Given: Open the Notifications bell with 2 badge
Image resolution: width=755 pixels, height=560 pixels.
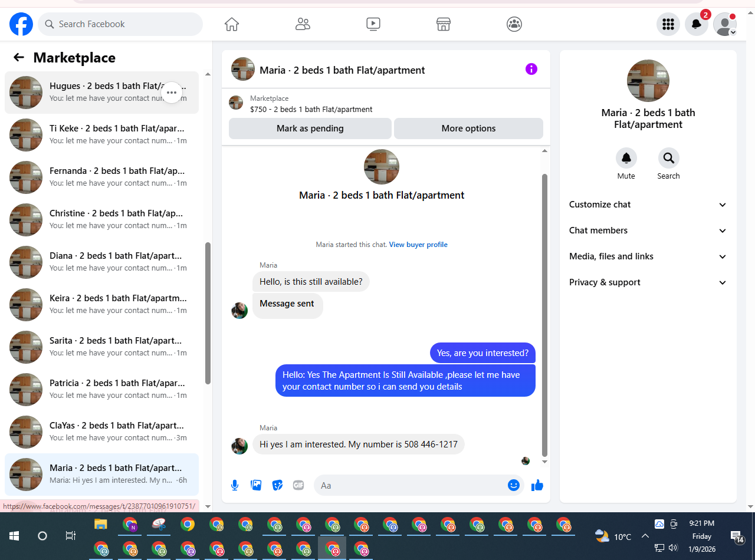Looking at the screenshot, I should (697, 24).
